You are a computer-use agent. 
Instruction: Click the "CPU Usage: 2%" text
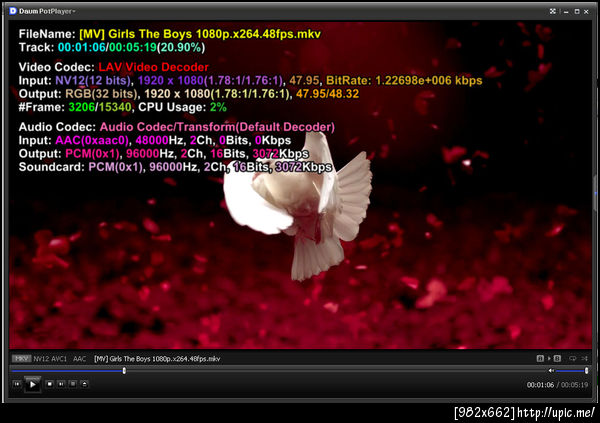pyautogui.click(x=183, y=107)
